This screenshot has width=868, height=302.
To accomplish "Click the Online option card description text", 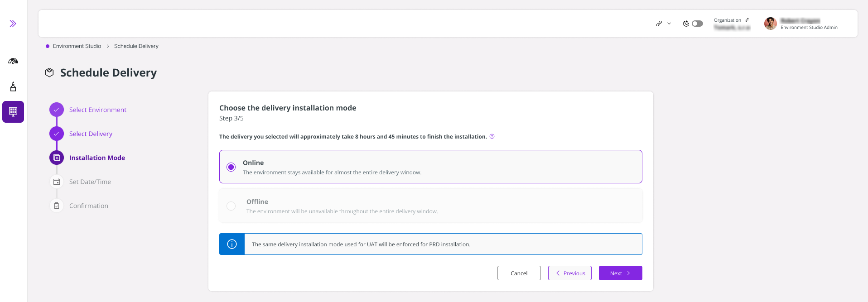I will (332, 173).
